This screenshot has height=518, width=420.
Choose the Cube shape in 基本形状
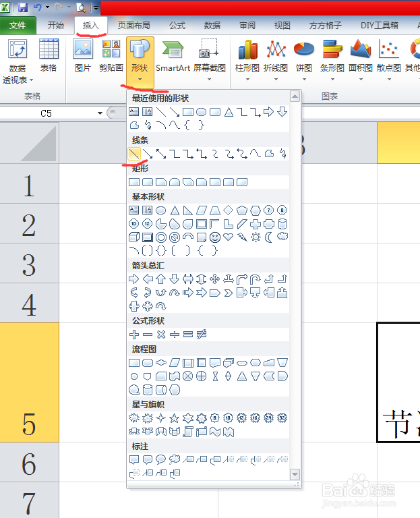point(134,237)
